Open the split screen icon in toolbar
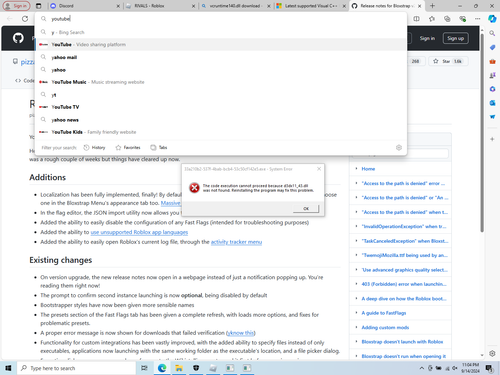This screenshot has height=375, width=500. pyautogui.click(x=417, y=19)
